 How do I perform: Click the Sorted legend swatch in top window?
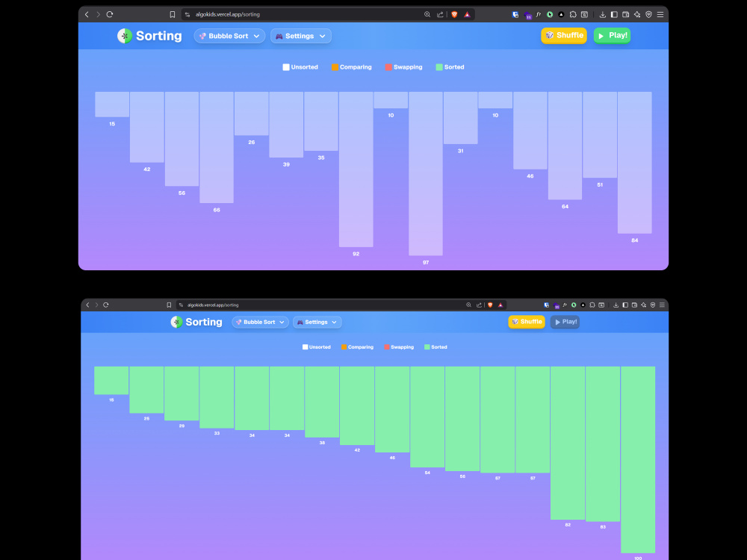[x=439, y=67]
